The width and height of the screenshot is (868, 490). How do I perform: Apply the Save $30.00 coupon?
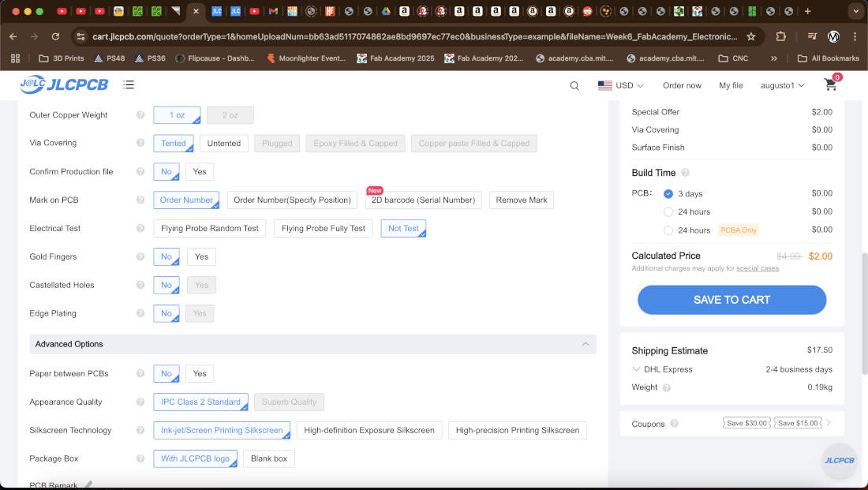pyautogui.click(x=746, y=423)
